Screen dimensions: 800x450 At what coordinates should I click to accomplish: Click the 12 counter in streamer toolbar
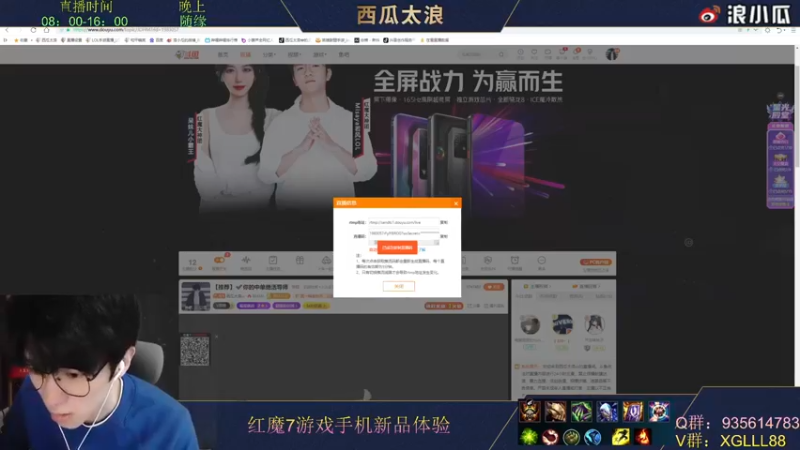click(x=192, y=263)
